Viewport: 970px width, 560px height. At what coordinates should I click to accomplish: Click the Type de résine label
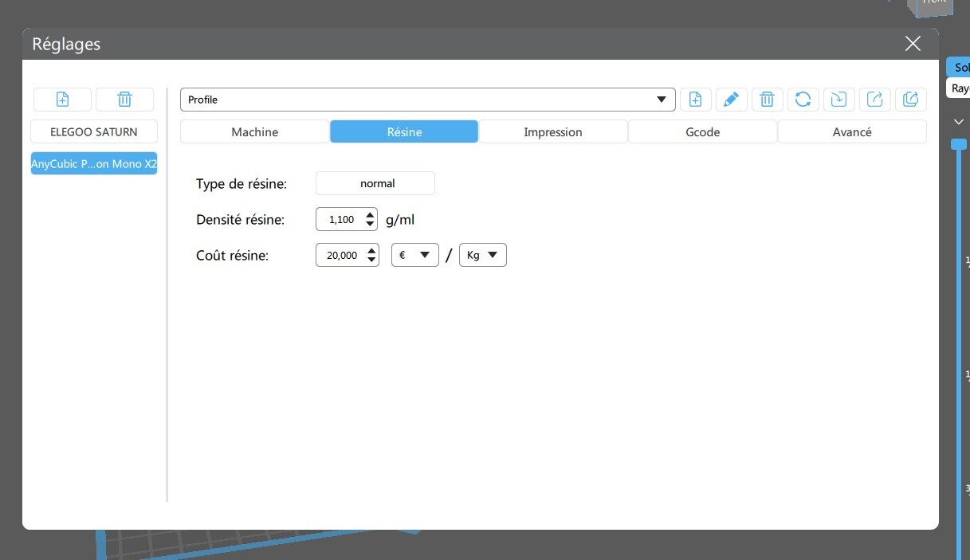pos(242,184)
